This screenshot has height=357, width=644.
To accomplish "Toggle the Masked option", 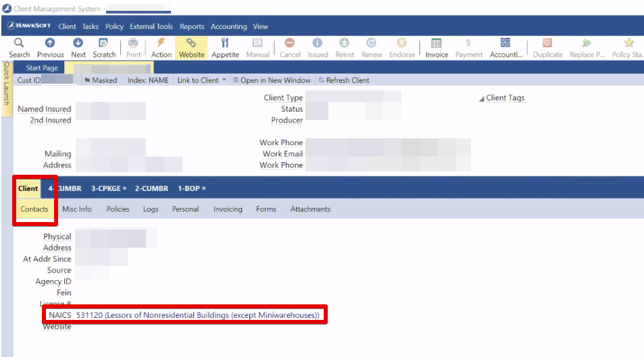I will (x=101, y=80).
